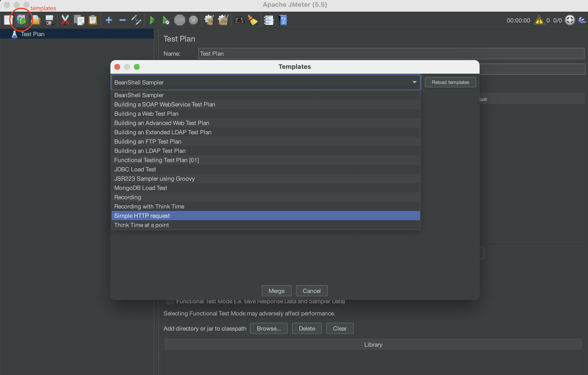Open Search with binoculars icon
The image size is (588, 375).
(239, 20)
